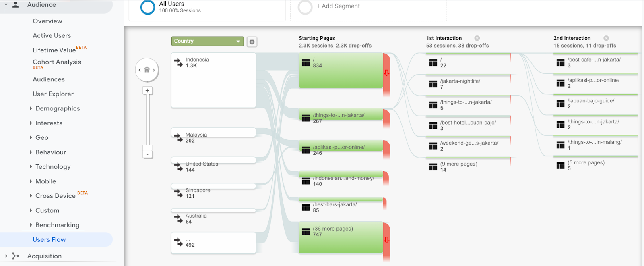Click the zoom out minus button
The height and width of the screenshot is (266, 644).
tap(147, 154)
